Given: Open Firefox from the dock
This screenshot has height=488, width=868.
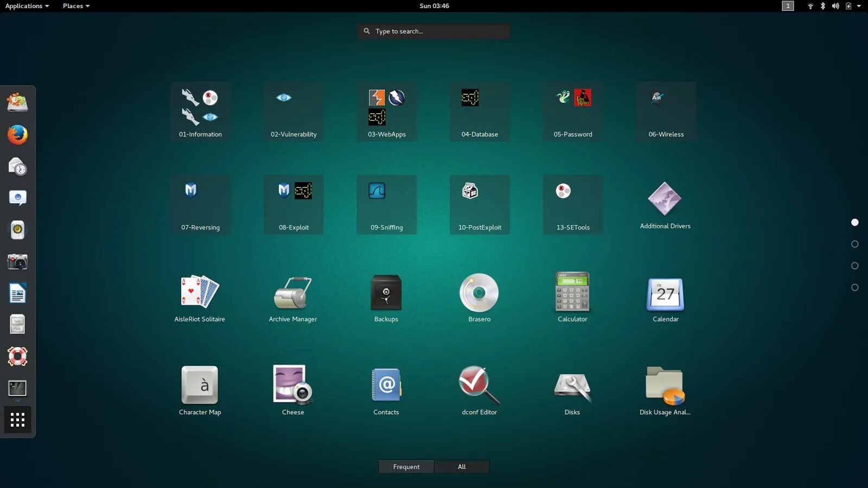Looking at the screenshot, I should [x=17, y=135].
